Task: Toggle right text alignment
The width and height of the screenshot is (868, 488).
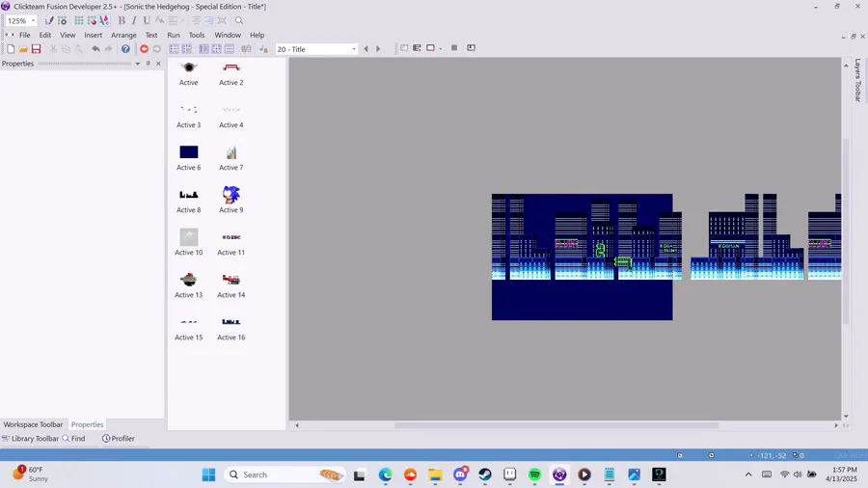Action: [x=209, y=20]
